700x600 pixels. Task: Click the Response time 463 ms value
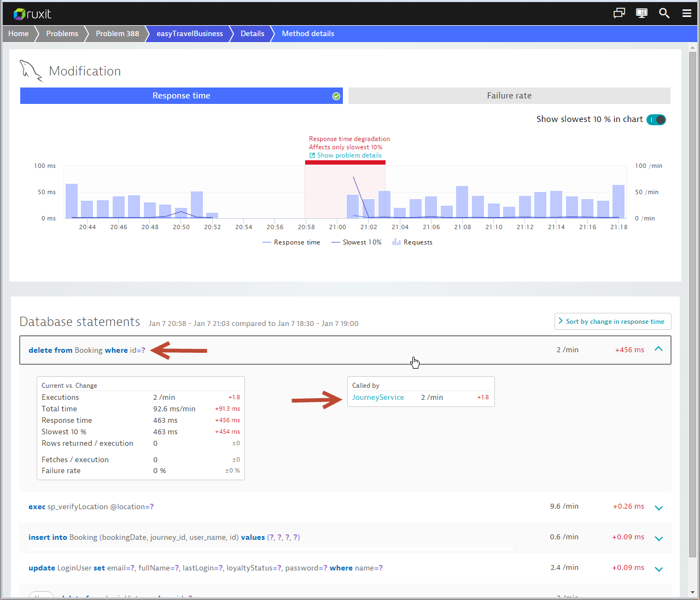pyautogui.click(x=165, y=421)
